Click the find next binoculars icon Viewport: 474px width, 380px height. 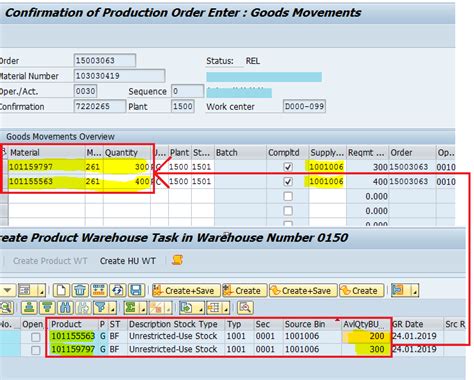coord(83,307)
